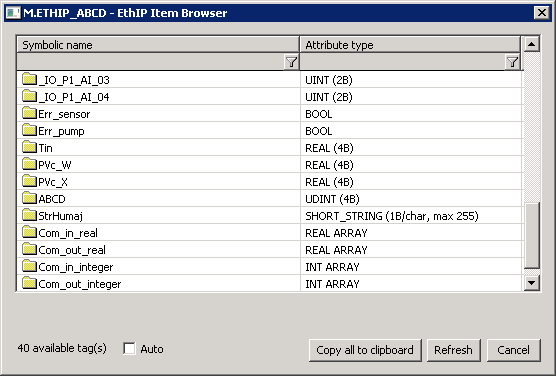Click the Symbolic name filter funnel icon
Image resolution: width=556 pixels, height=376 pixels.
pyautogui.click(x=291, y=62)
